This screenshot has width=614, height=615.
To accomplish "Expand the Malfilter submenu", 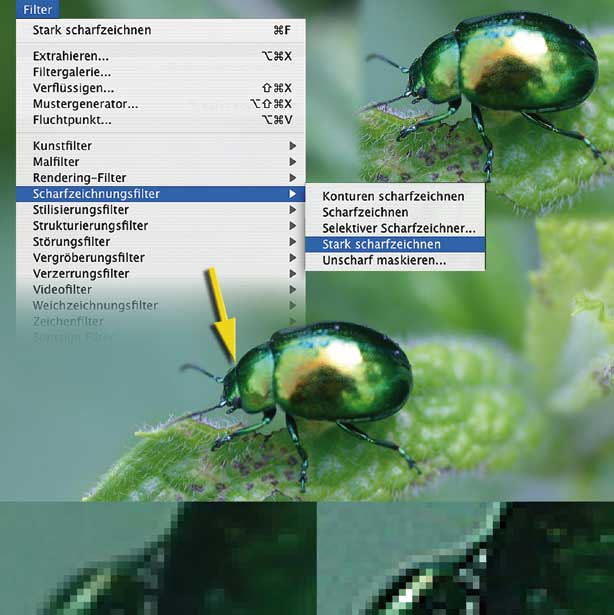I will pyautogui.click(x=160, y=162).
